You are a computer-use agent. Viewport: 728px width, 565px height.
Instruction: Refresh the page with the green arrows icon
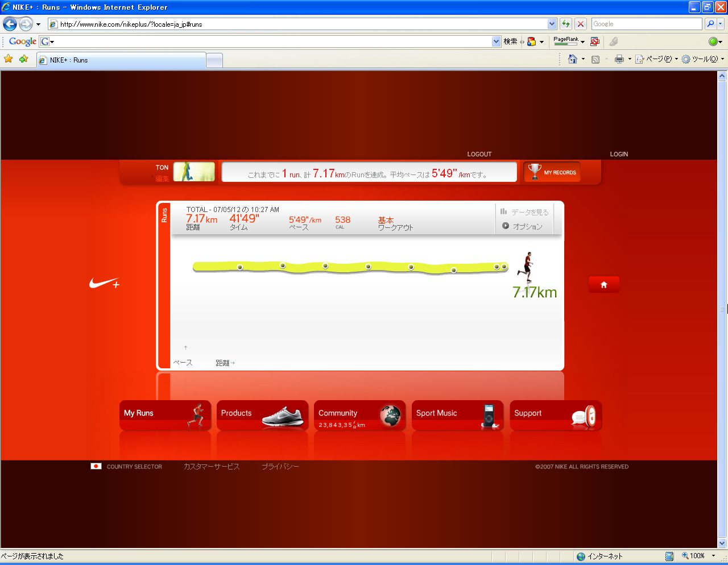tap(566, 24)
